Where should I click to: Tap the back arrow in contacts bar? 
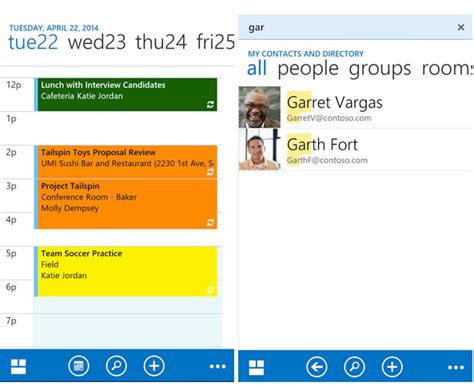tap(316, 367)
